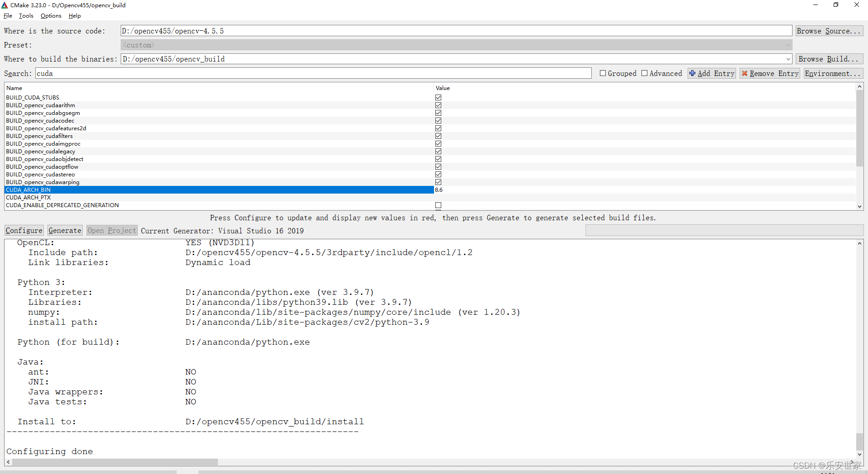Screen dimensions: 868x474
Task: Uncheck BUILD_opencv_cudastereo checkbox
Action: point(438,175)
